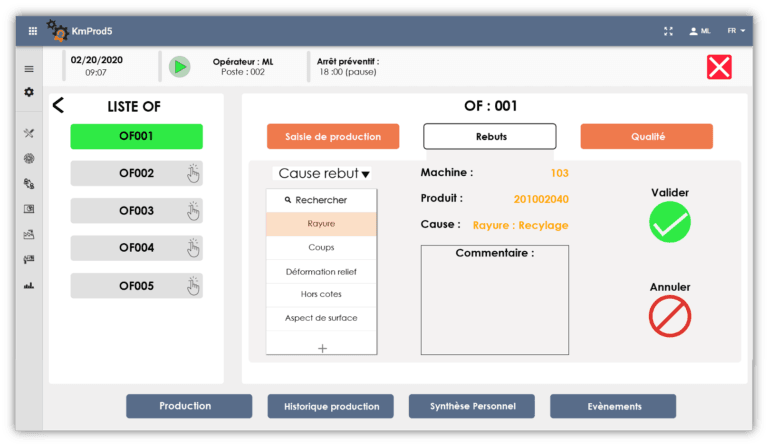This screenshot has height=446, width=768.
Task: Open the ML user account menu
Action: coord(699,31)
